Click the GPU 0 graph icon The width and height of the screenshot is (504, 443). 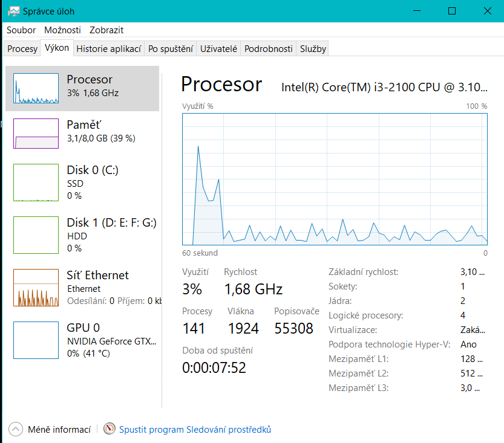(36, 340)
